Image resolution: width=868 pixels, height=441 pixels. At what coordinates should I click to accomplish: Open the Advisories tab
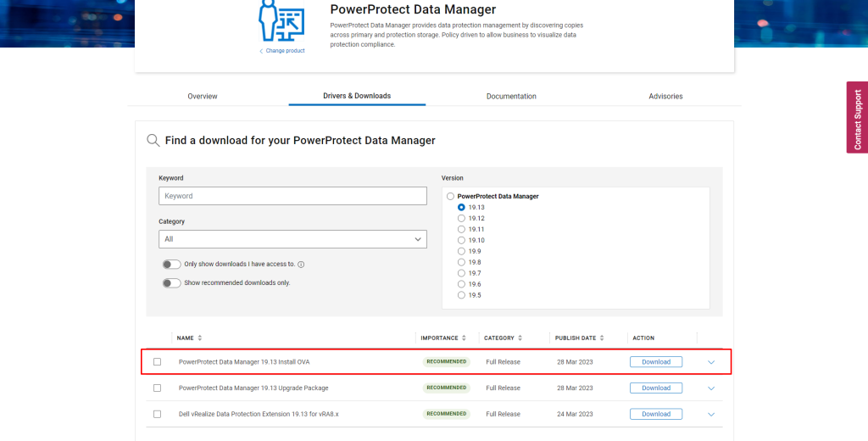pos(665,96)
